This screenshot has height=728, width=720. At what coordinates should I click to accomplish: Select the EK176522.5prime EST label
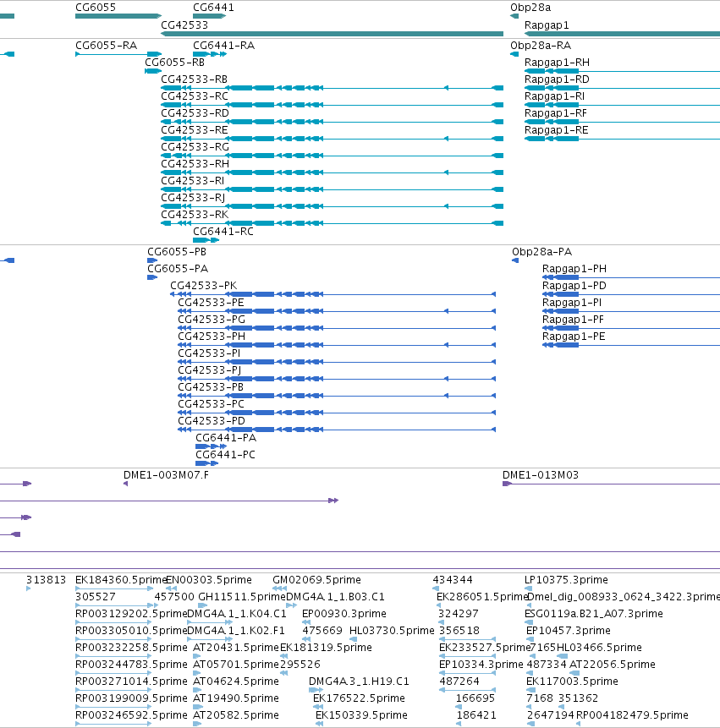point(359,698)
